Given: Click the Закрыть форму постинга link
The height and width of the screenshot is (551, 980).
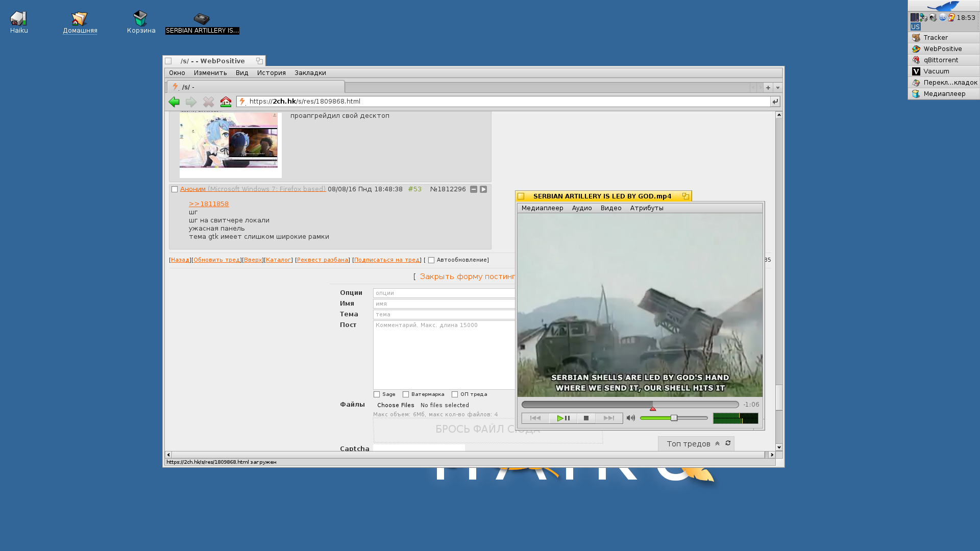Looking at the screenshot, I should [467, 277].
